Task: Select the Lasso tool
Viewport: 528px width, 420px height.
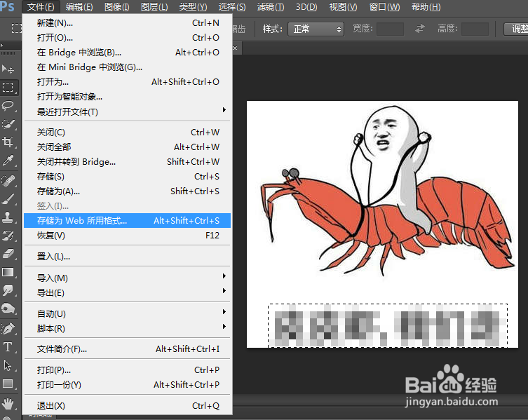Action: tap(8, 106)
